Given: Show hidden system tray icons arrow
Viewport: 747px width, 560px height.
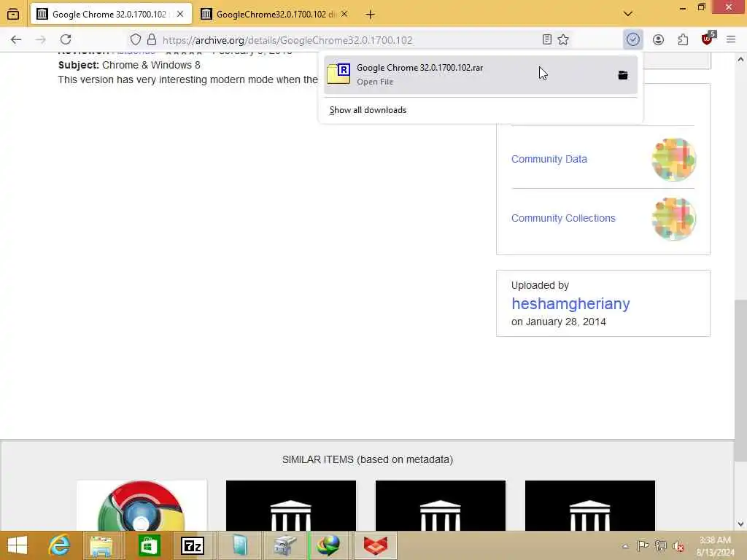Looking at the screenshot, I should (x=625, y=546).
